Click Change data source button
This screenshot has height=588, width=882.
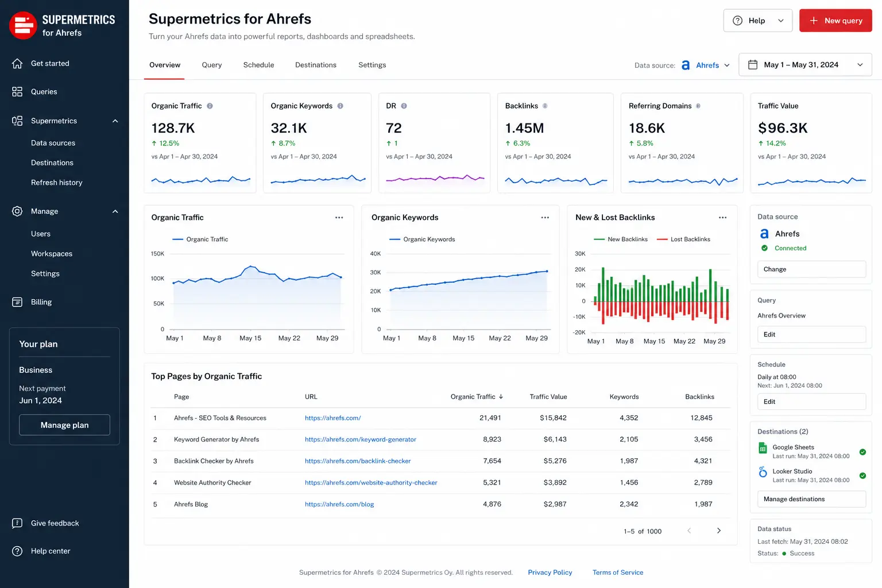click(811, 269)
